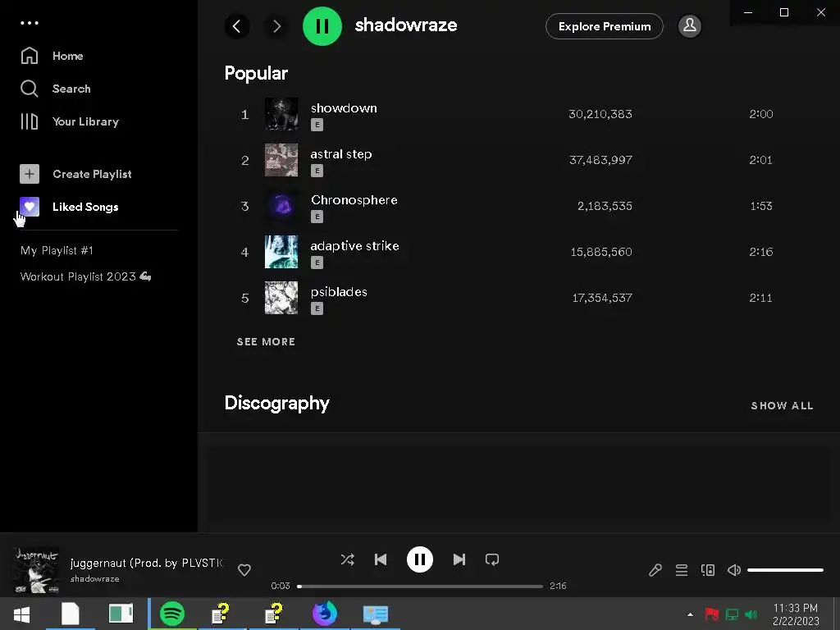The height and width of the screenshot is (630, 840).
Task: Click the green window taskbar icon
Action: click(x=121, y=614)
